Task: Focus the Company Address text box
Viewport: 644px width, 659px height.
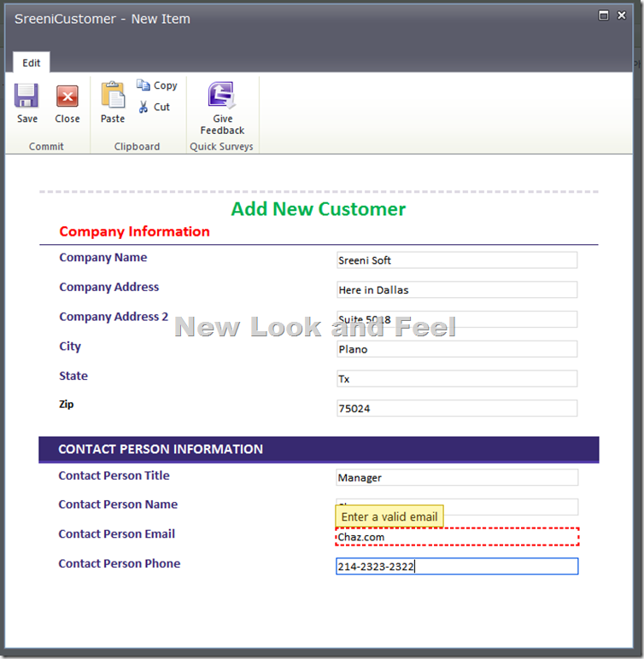Action: click(457, 290)
